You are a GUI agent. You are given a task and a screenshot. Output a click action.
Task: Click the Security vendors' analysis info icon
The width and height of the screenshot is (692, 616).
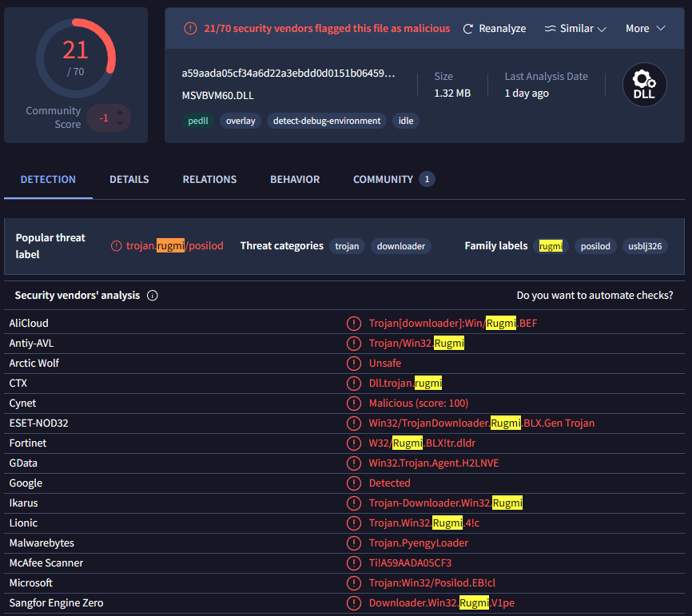point(153,296)
